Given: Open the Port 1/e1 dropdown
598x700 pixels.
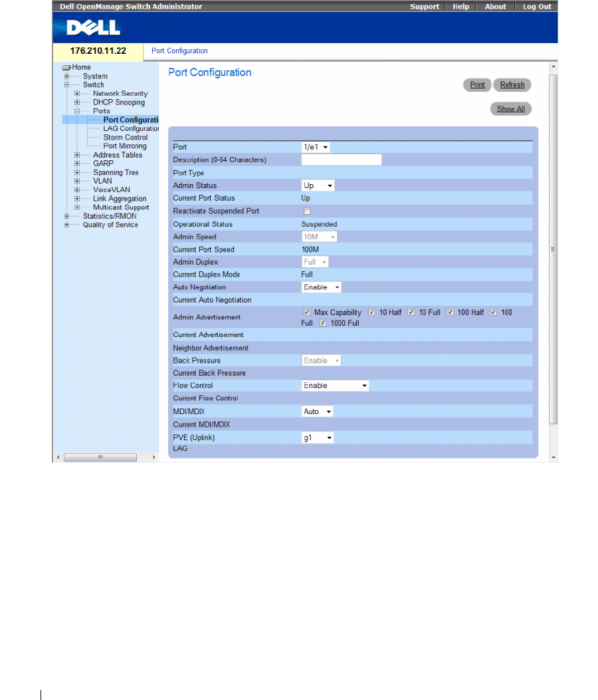Looking at the screenshot, I should [x=316, y=147].
